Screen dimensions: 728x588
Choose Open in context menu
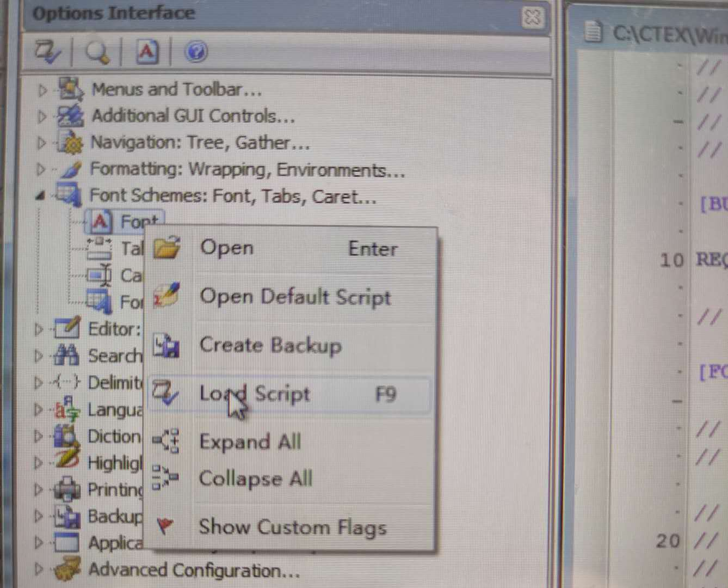click(291, 248)
